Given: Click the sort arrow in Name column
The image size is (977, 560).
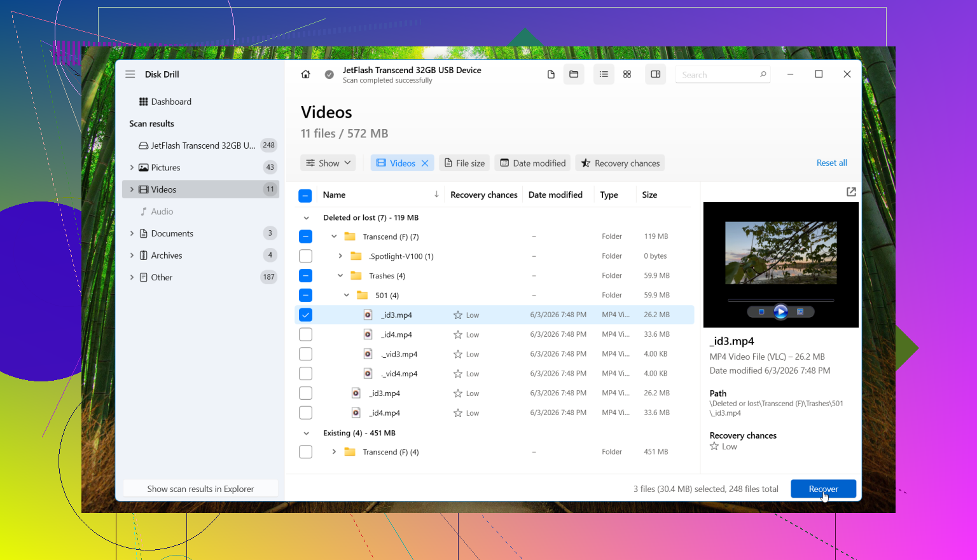Looking at the screenshot, I should pyautogui.click(x=436, y=195).
